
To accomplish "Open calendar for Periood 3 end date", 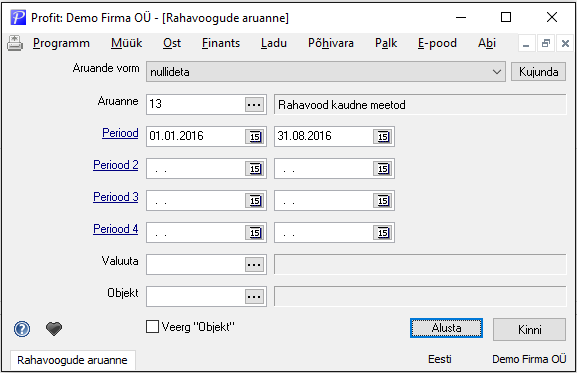I will coord(383,201).
